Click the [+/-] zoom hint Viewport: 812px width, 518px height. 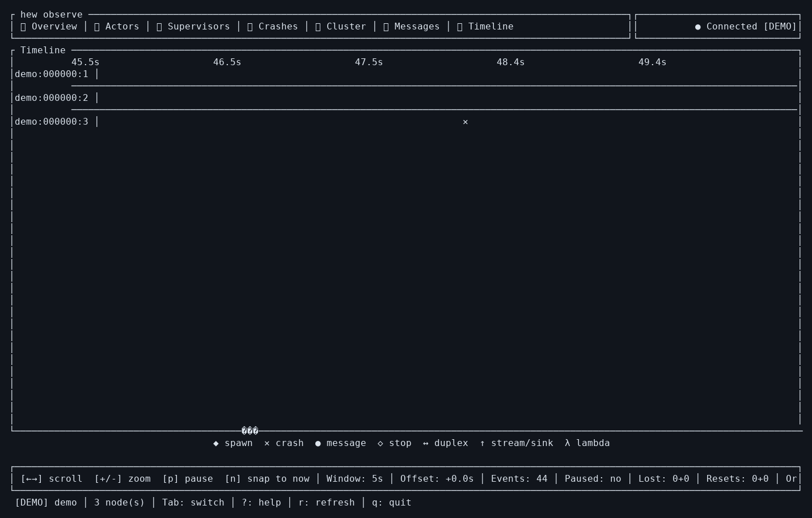pos(122,479)
